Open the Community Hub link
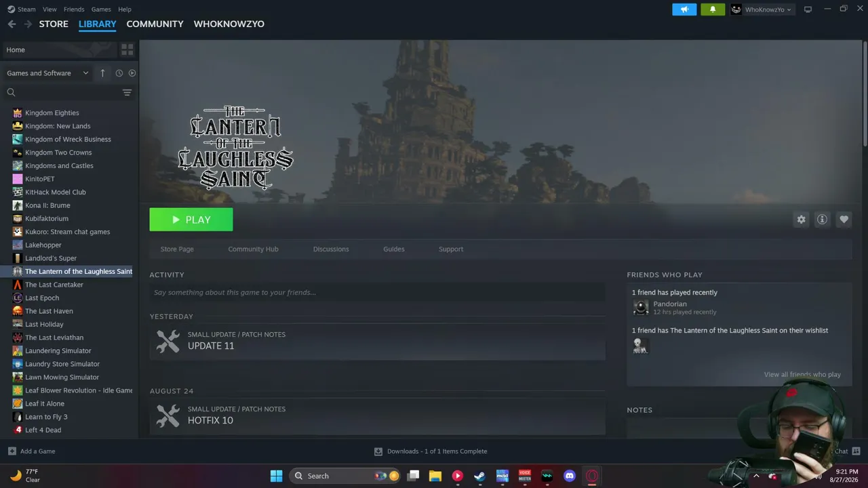Screen dimensions: 868x488 (x=253, y=249)
